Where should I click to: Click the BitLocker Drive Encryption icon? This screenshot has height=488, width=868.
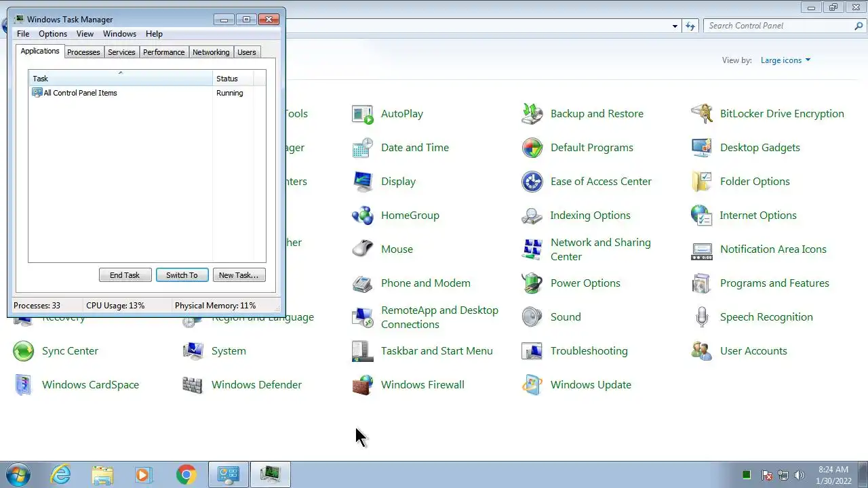tap(701, 114)
